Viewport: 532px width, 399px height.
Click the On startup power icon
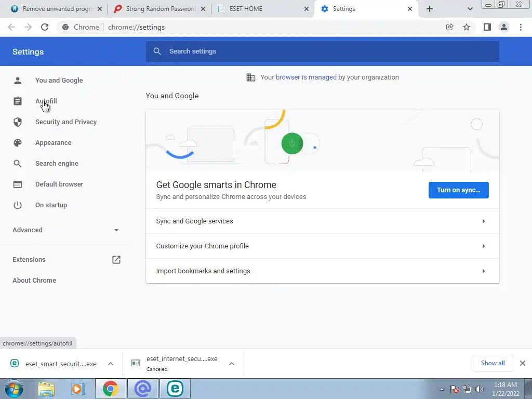(x=18, y=205)
